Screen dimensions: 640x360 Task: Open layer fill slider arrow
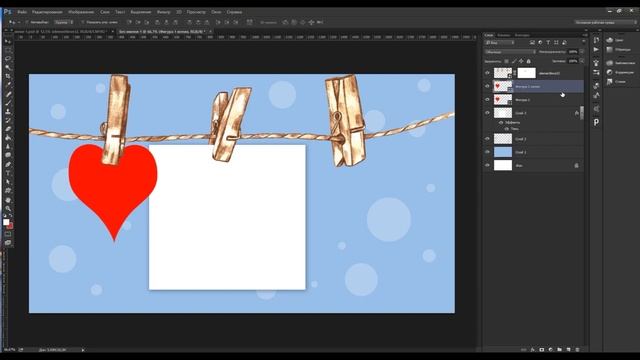pyautogui.click(x=582, y=61)
